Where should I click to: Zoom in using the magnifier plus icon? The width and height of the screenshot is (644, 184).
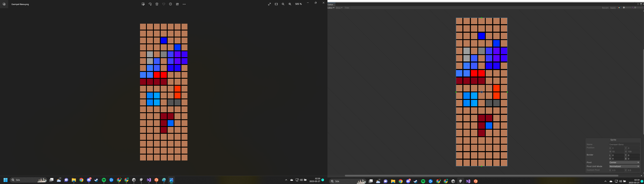290,4
